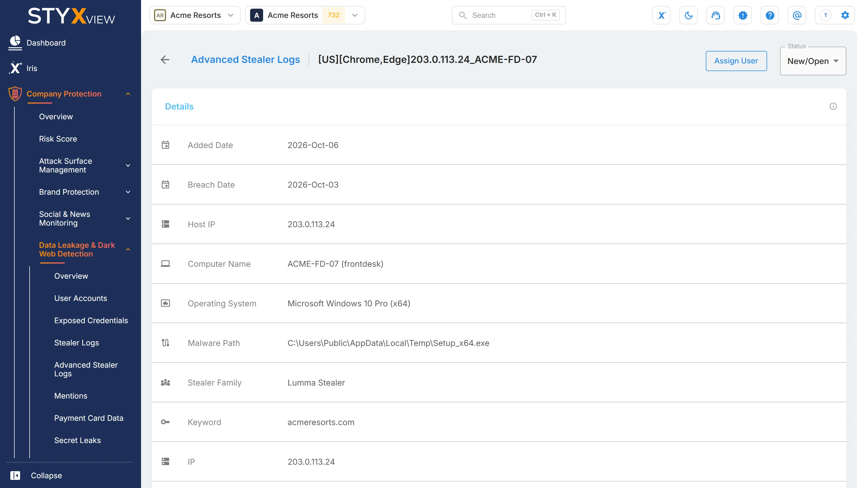The width and height of the screenshot is (868, 488).
Task: Open Mentions menu item
Action: click(x=71, y=396)
